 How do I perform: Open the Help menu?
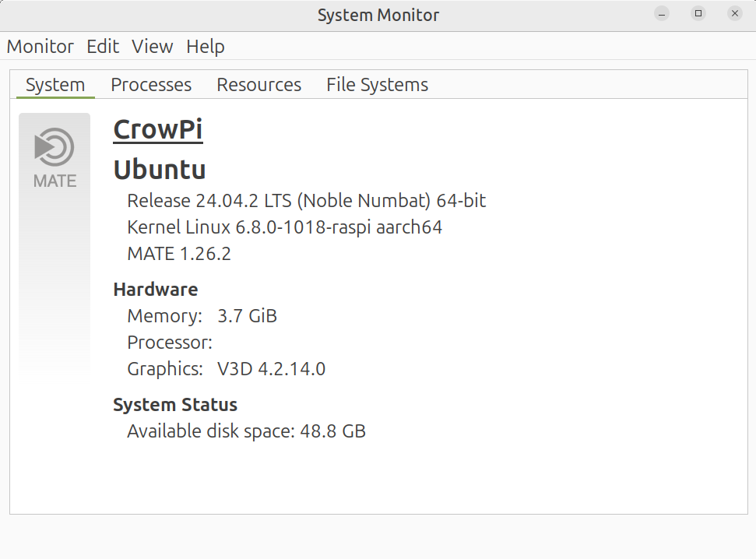point(206,47)
